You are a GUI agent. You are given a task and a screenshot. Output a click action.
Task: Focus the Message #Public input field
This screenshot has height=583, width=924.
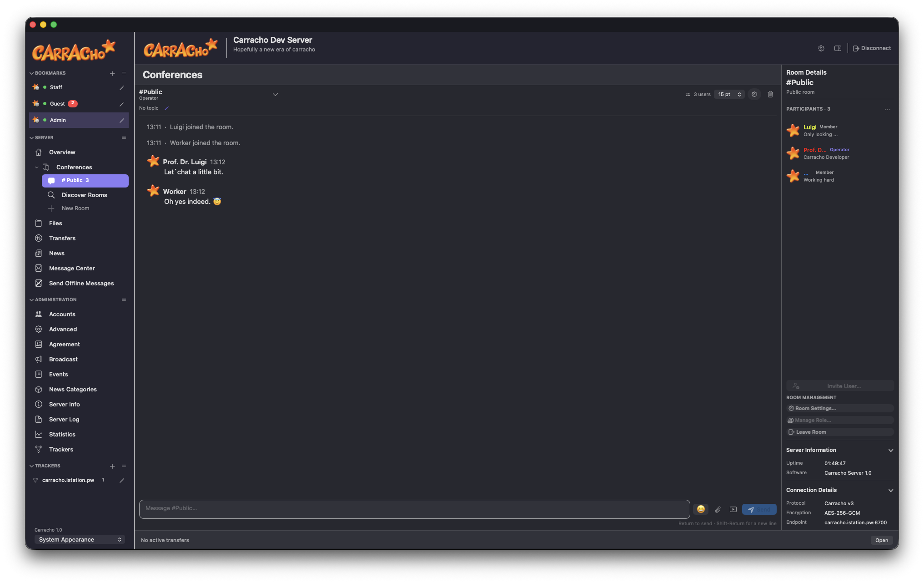pyautogui.click(x=414, y=509)
